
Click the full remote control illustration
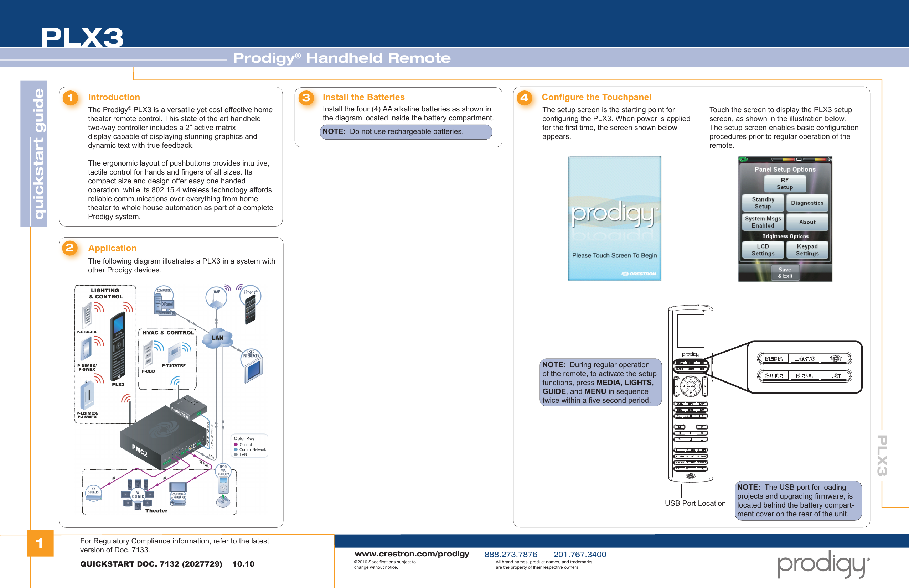(x=691, y=393)
